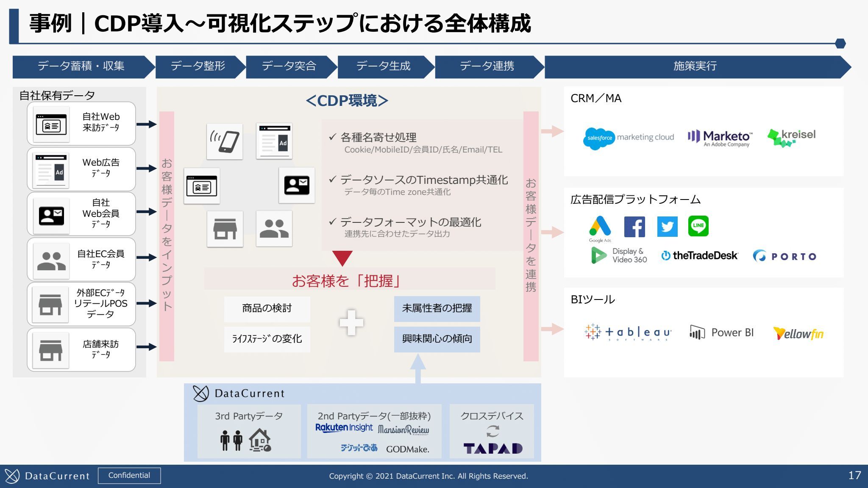This screenshot has width=868, height=488.
Task: Click the browser window icon in CDP環境
Action: [202, 186]
